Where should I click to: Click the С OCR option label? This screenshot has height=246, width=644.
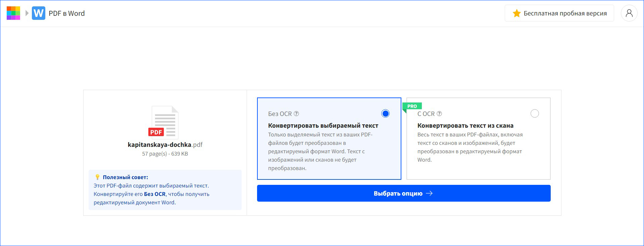pos(426,114)
